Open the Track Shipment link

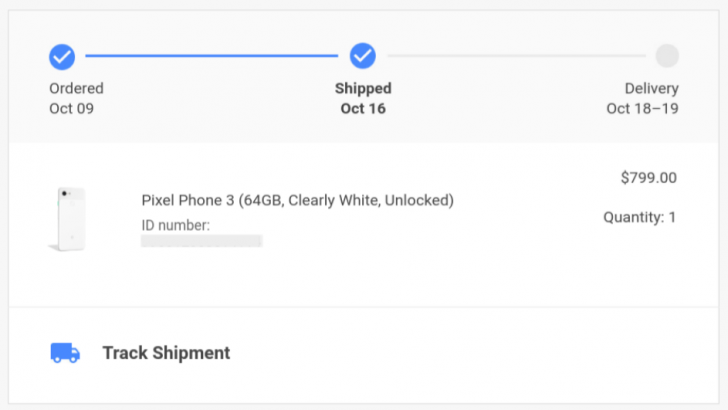(x=166, y=353)
